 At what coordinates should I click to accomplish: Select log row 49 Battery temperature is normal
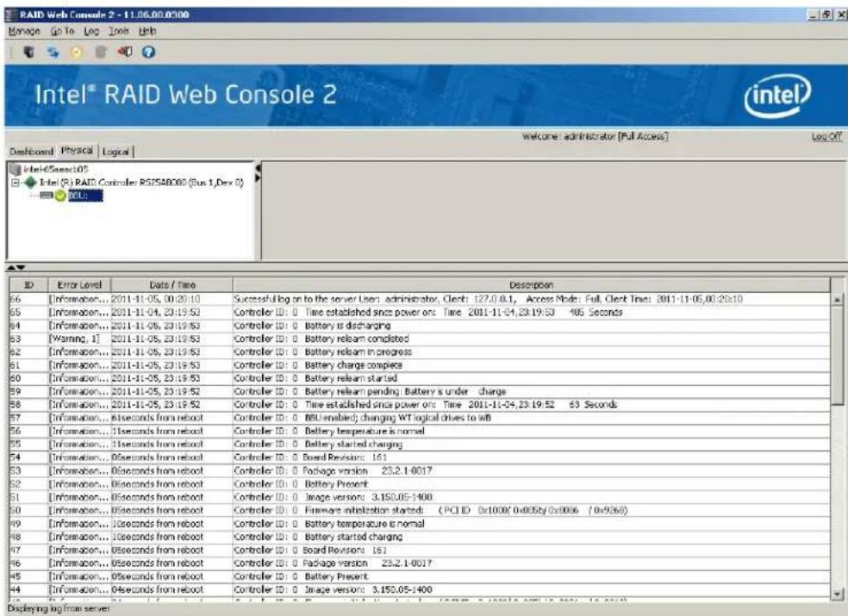420,524
